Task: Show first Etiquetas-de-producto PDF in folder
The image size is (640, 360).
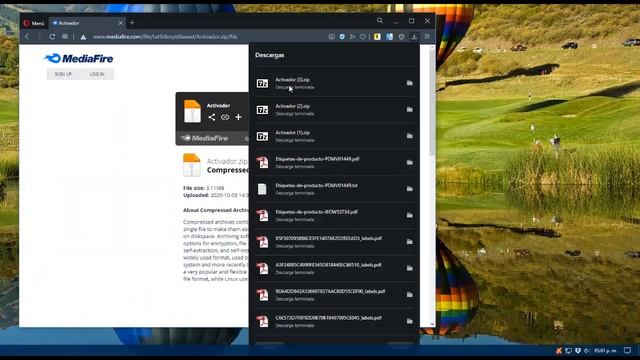Action: tap(409, 162)
